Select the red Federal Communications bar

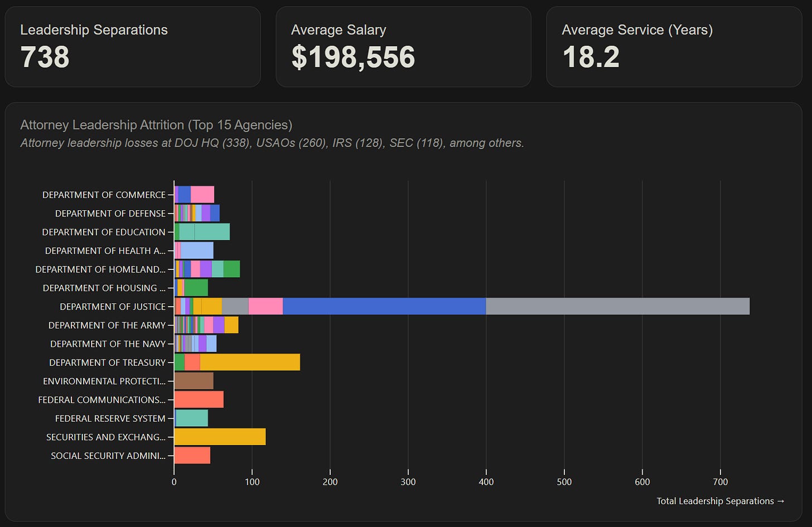[199, 399]
